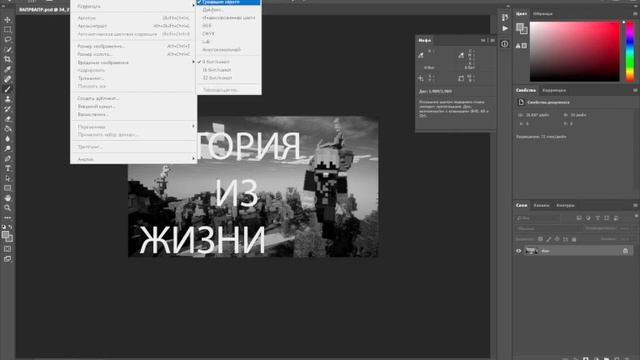This screenshot has width=640, height=360.
Task: Select the Horizontal Type tool
Action: click(x=7, y=168)
